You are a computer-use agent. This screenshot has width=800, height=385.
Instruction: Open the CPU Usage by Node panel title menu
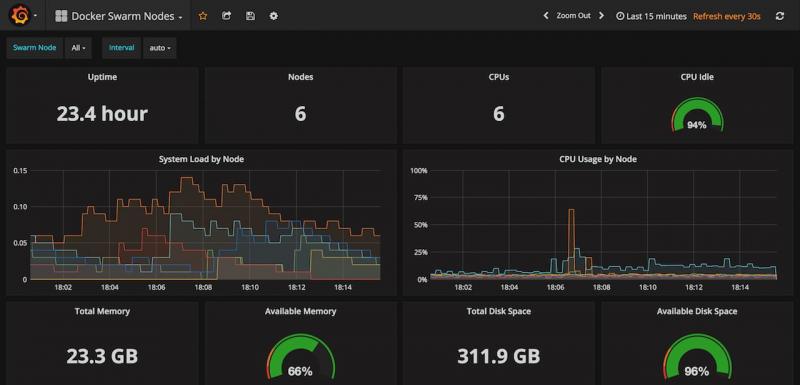pyautogui.click(x=597, y=159)
